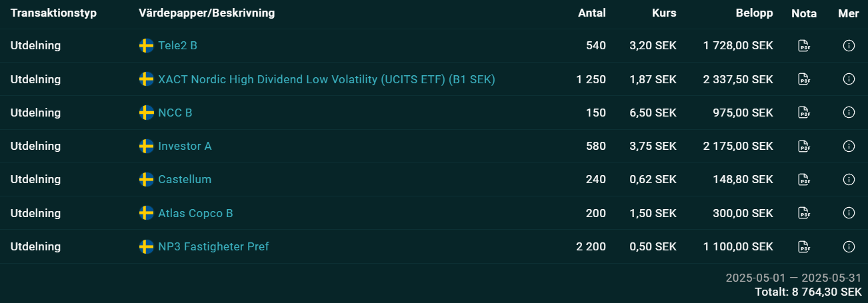This screenshot has width=868, height=303.
Task: Open info icon for Atlas Copco B
Action: 849,213
